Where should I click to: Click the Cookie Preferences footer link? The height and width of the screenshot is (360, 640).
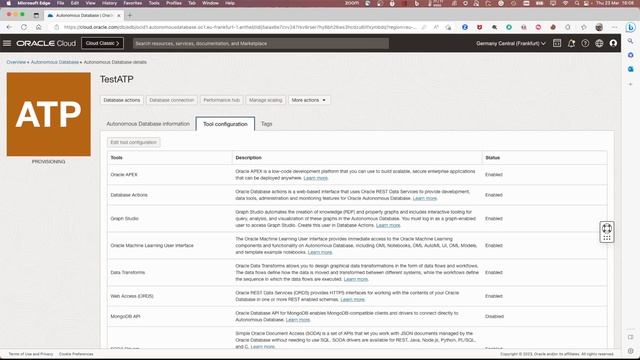pyautogui.click(x=76, y=354)
